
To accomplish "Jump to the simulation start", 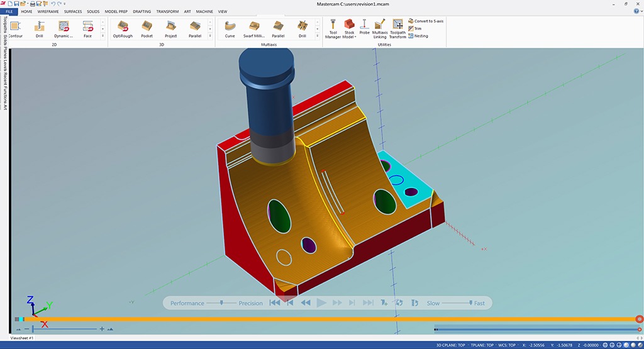I will [x=274, y=303].
